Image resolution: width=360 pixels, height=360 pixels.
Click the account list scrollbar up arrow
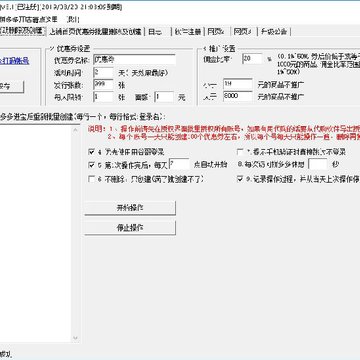click(76, 129)
